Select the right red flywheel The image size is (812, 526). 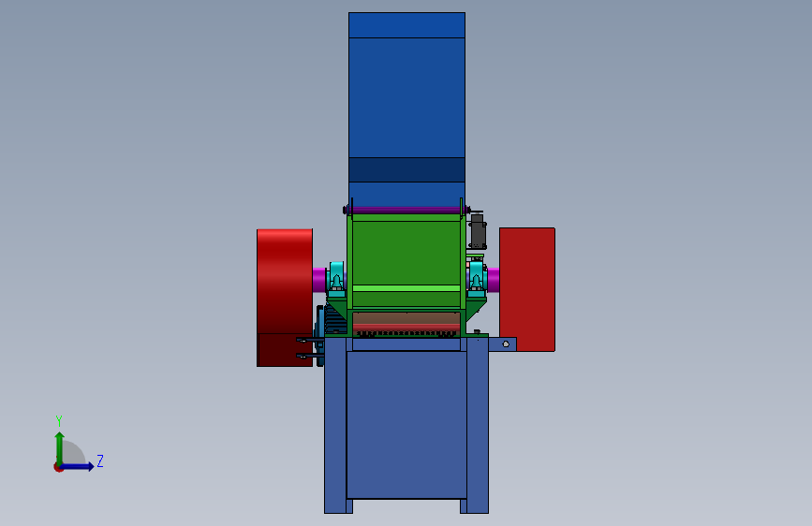[527, 289]
